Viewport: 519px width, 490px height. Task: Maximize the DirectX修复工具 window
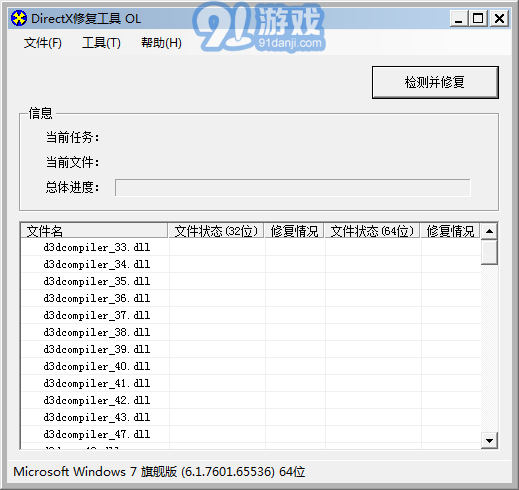point(478,18)
